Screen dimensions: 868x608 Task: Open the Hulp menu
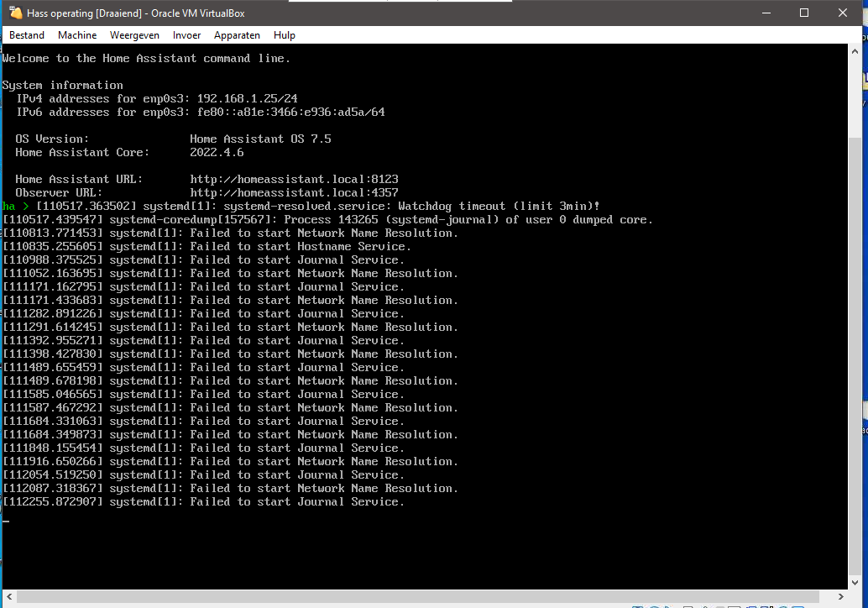point(284,35)
